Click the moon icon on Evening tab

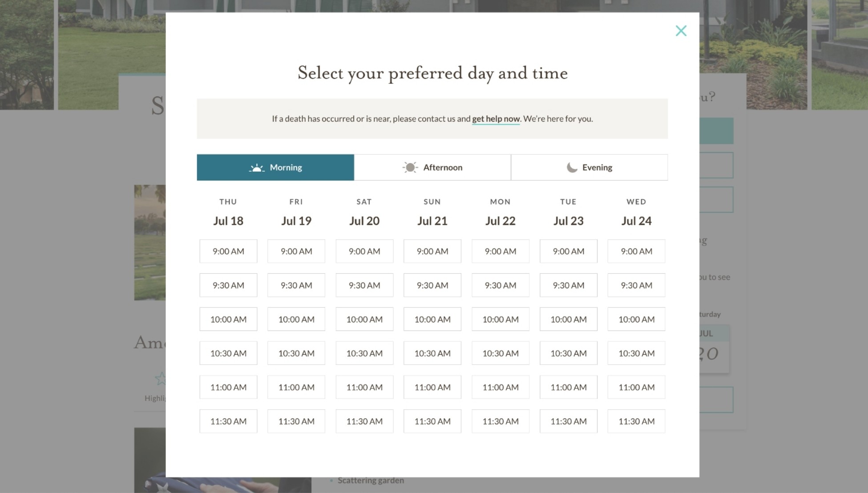point(572,167)
